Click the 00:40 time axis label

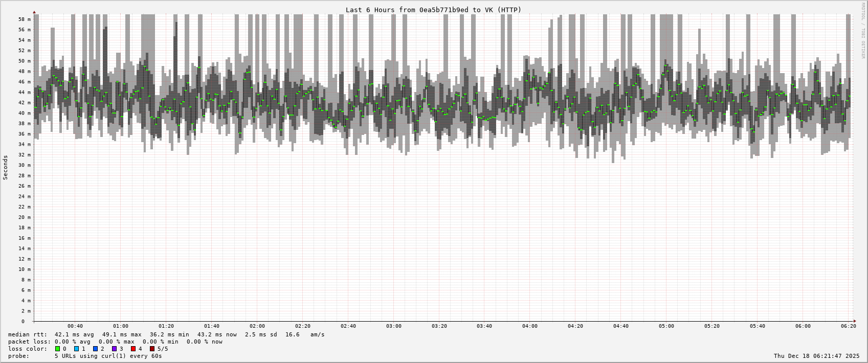pos(75,326)
